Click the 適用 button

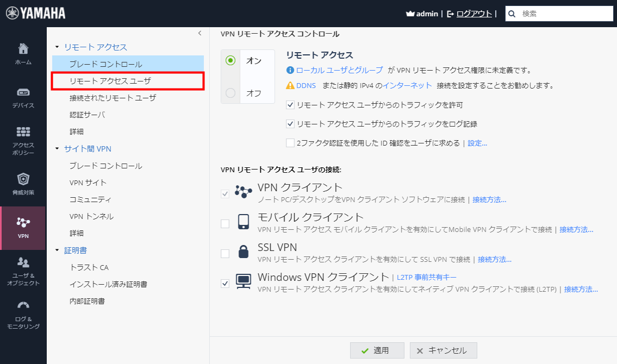pyautogui.click(x=377, y=350)
